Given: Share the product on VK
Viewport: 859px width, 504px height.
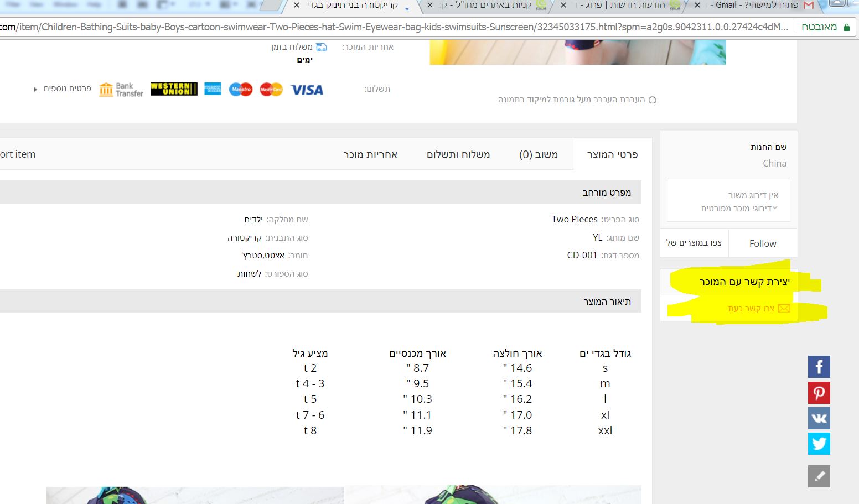Looking at the screenshot, I should [819, 418].
